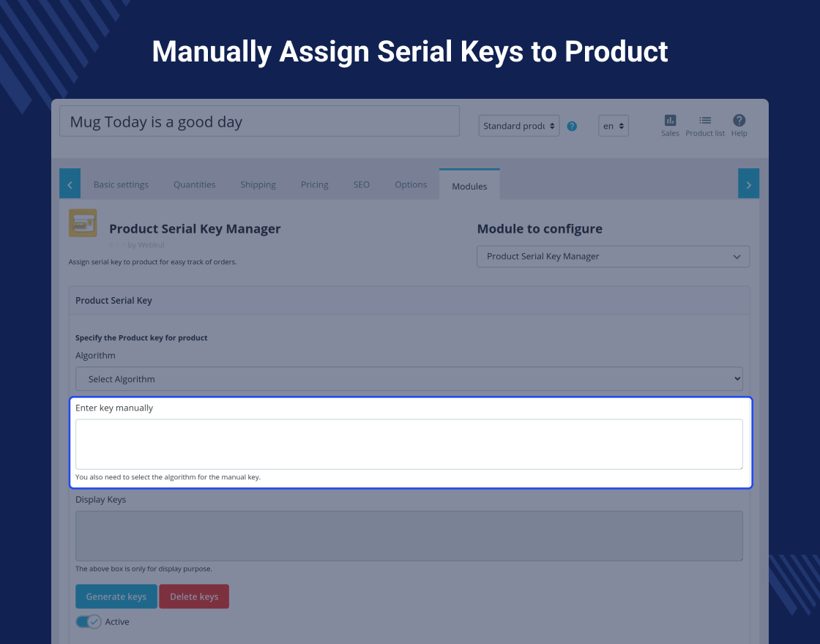Open the Help icon in header

[739, 126]
